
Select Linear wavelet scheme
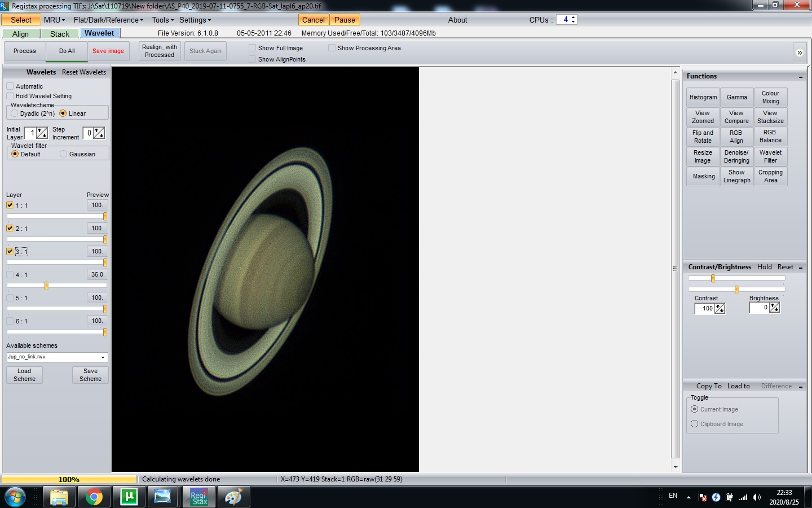(x=63, y=113)
